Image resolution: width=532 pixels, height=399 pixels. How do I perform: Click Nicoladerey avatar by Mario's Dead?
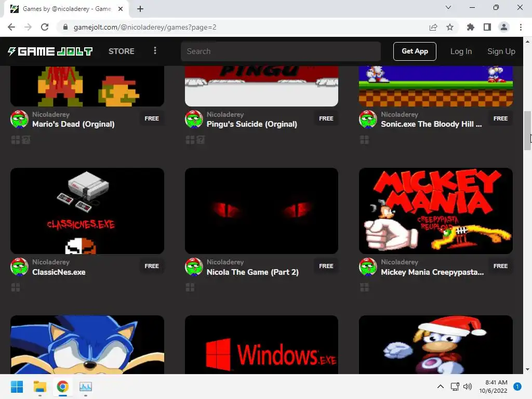(19, 119)
